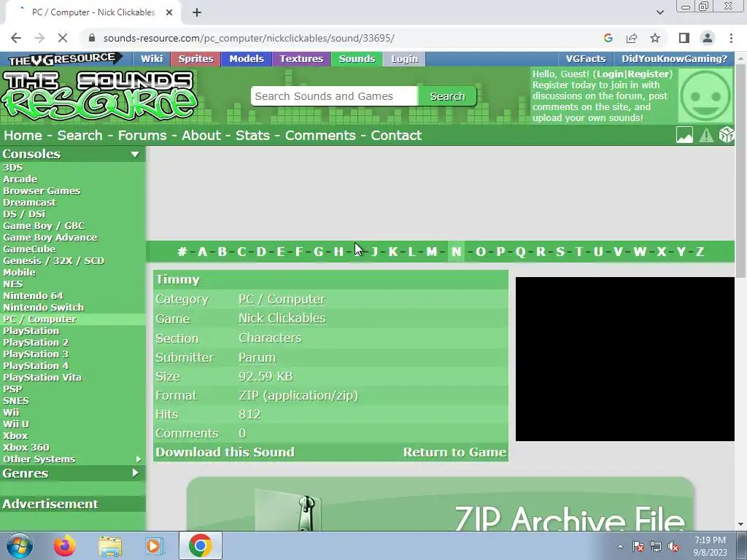
Task: Open a new browser tab
Action: pyautogui.click(x=197, y=12)
